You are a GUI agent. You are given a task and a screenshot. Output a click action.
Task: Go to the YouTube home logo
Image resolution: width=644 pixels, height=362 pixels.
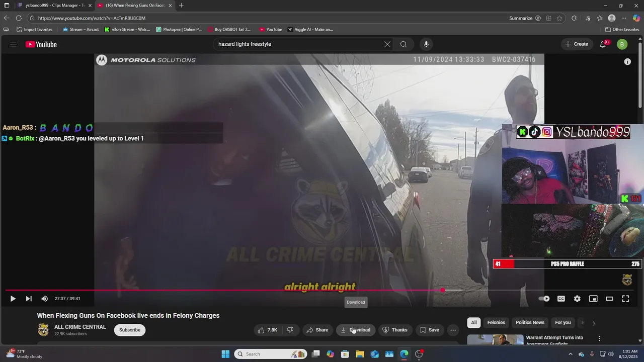(41, 44)
